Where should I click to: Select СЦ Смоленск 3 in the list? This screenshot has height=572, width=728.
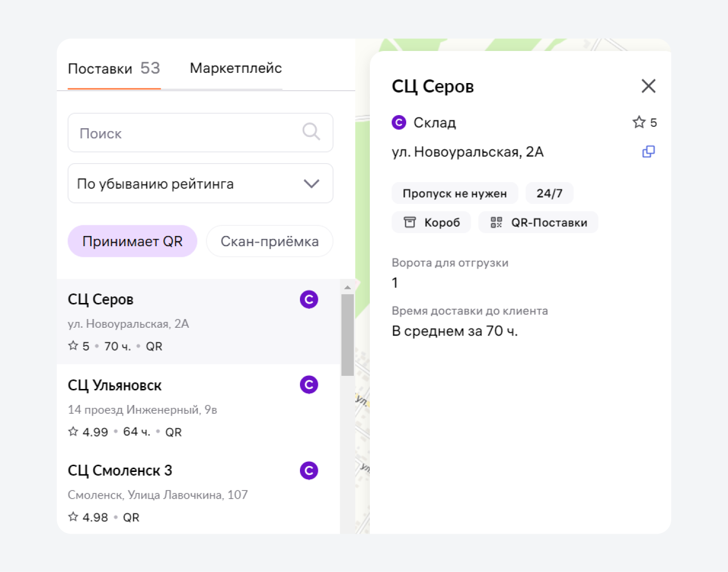(x=199, y=492)
